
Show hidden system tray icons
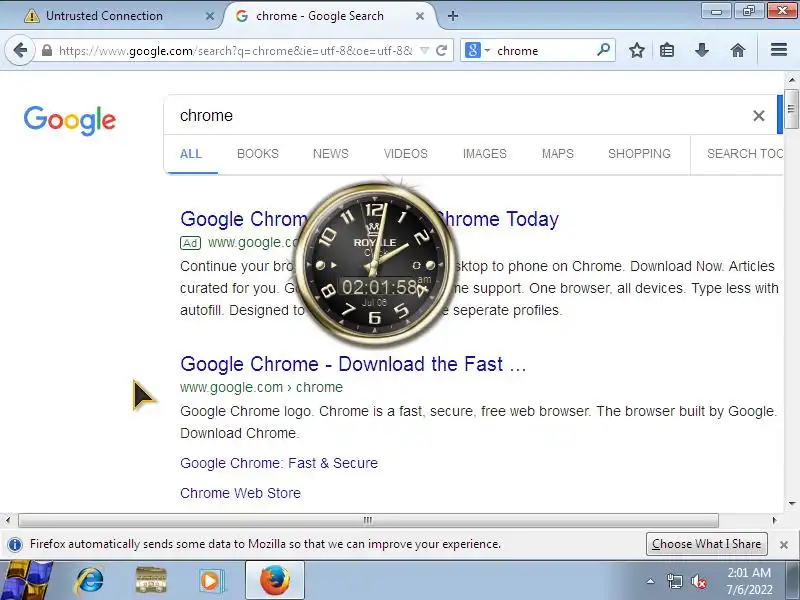650,581
